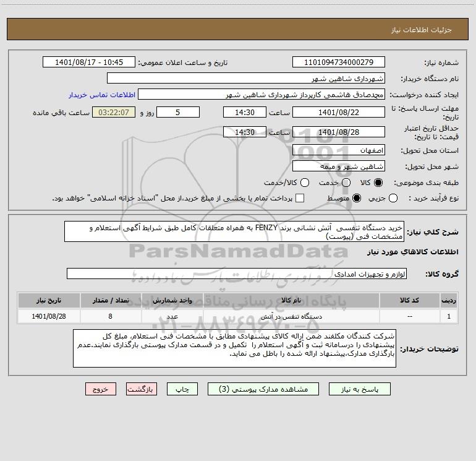Select the کالا/خدمت radio button

(305, 183)
